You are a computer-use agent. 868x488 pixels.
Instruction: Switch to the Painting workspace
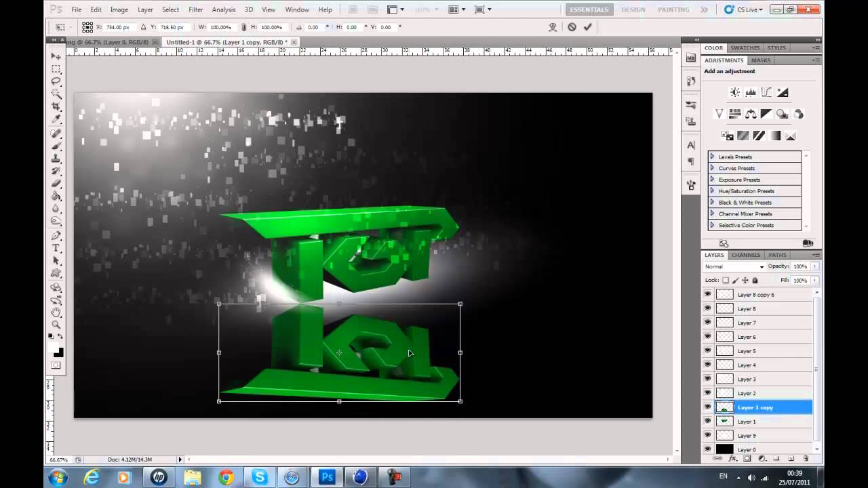[x=673, y=9]
